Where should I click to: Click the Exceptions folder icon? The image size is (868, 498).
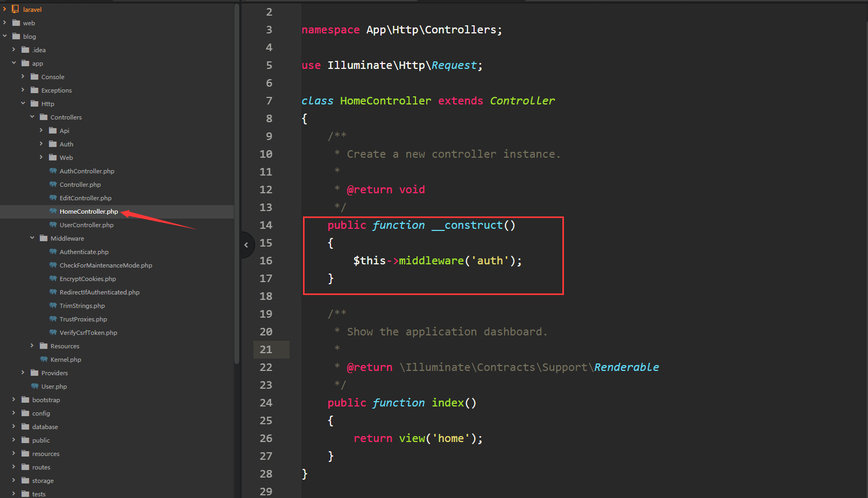[x=34, y=90]
